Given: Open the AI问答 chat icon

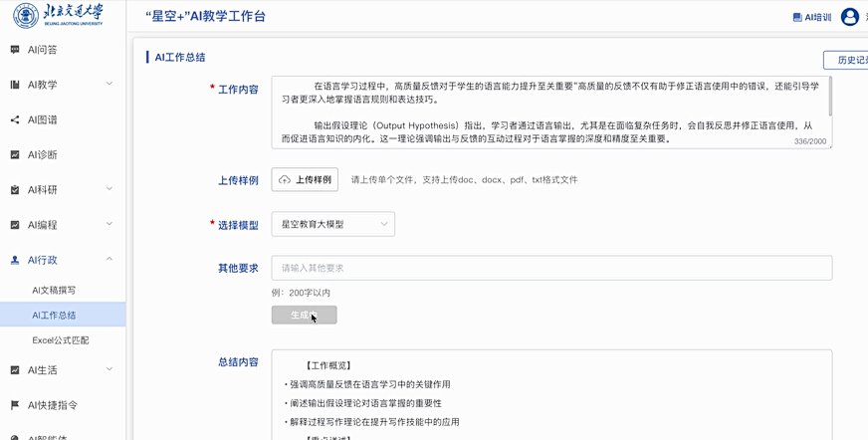Looking at the screenshot, I should point(15,50).
